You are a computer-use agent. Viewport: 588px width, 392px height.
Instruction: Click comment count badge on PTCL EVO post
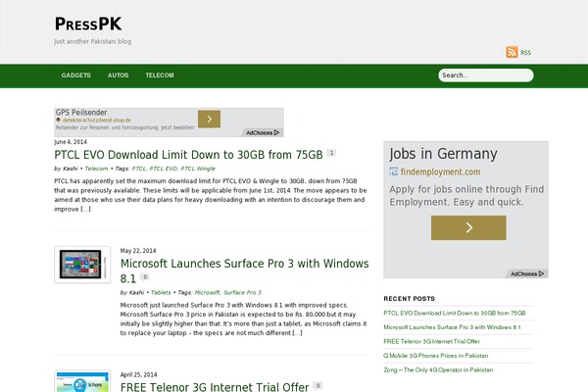pyautogui.click(x=331, y=153)
